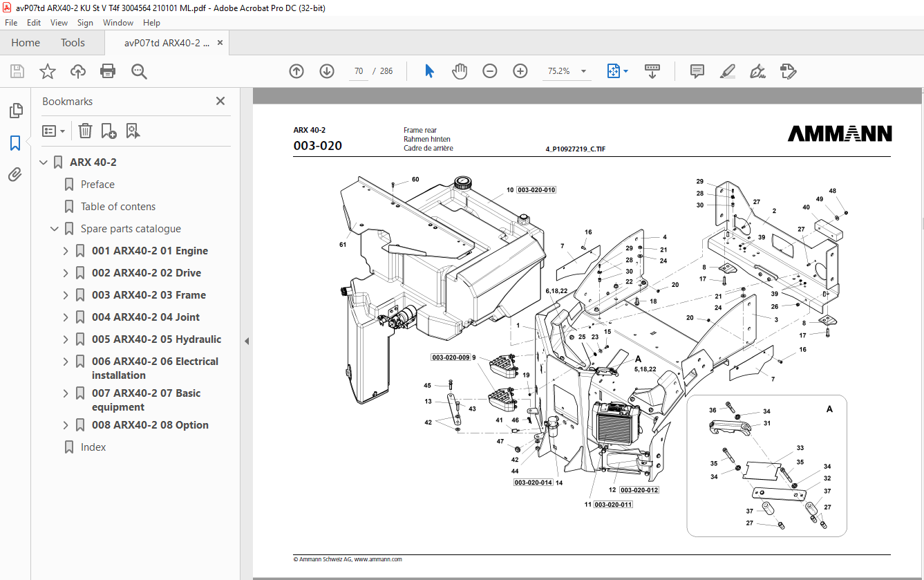Close the Bookmarks panel
924x580 pixels.
click(x=220, y=101)
